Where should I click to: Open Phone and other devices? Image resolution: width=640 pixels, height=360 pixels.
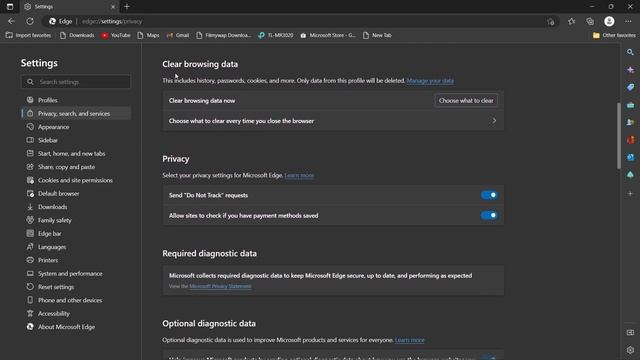(x=76, y=300)
